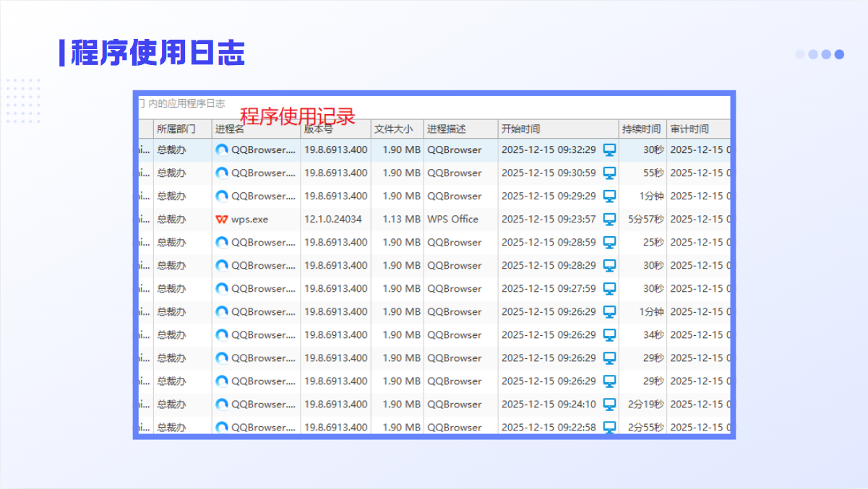Select the 5分57秒 duration cell

click(645, 220)
